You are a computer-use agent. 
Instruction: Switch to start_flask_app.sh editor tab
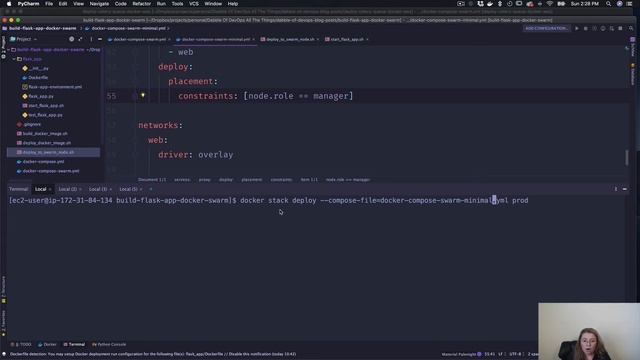click(347, 40)
